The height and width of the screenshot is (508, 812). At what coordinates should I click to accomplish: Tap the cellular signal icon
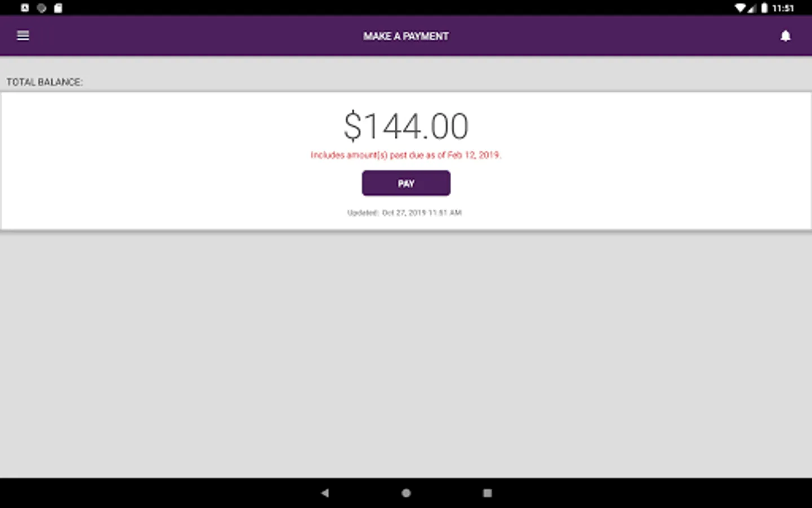click(752, 8)
